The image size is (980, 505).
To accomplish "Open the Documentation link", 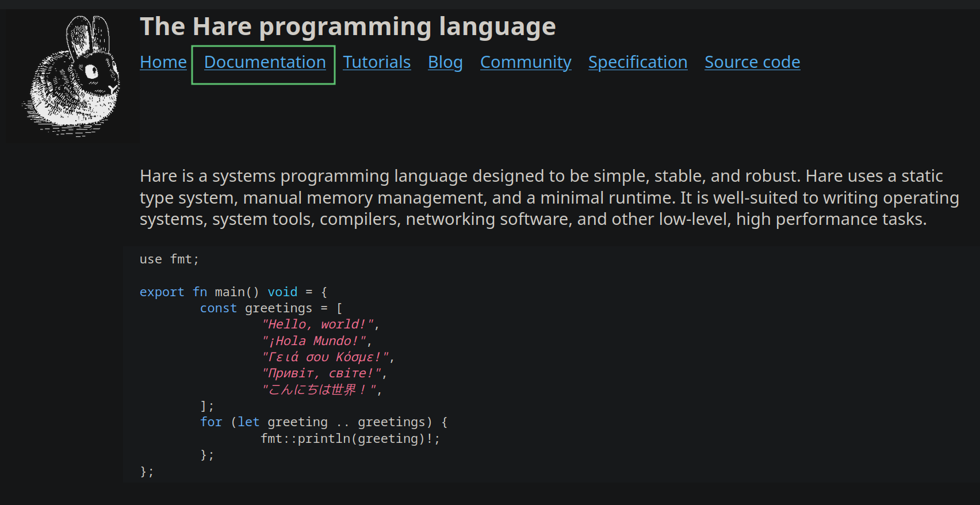I will (265, 62).
